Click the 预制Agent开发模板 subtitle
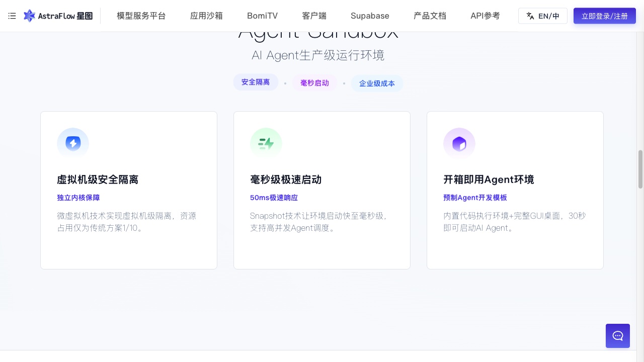Image resolution: width=644 pixels, height=362 pixels. click(x=475, y=198)
